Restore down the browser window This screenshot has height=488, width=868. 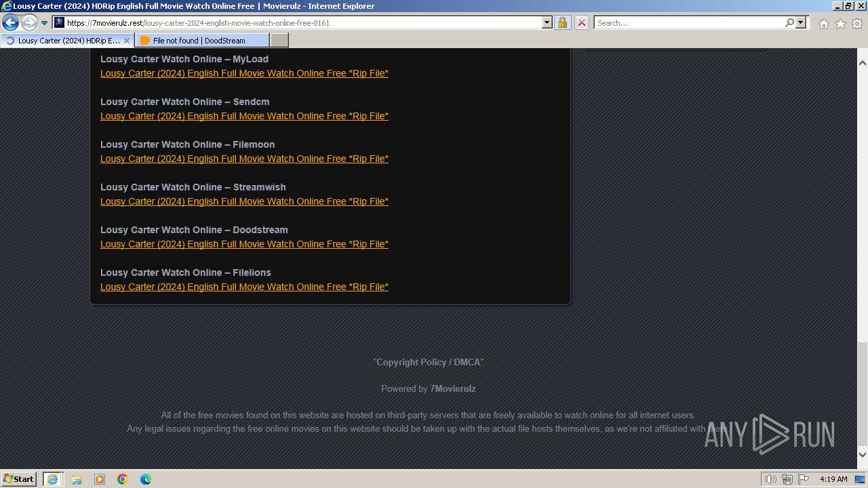[x=848, y=5]
